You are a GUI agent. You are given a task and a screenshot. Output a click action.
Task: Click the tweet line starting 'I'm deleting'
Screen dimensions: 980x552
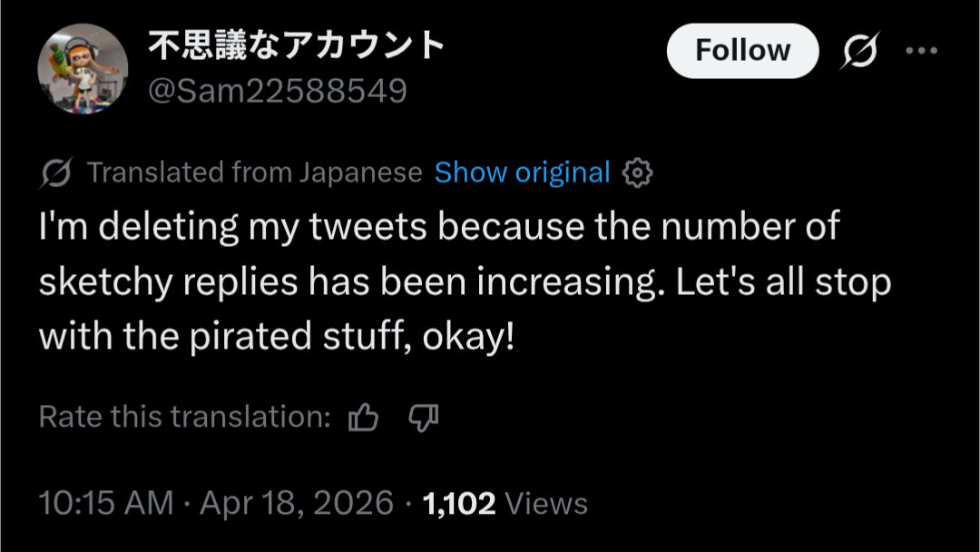click(439, 227)
